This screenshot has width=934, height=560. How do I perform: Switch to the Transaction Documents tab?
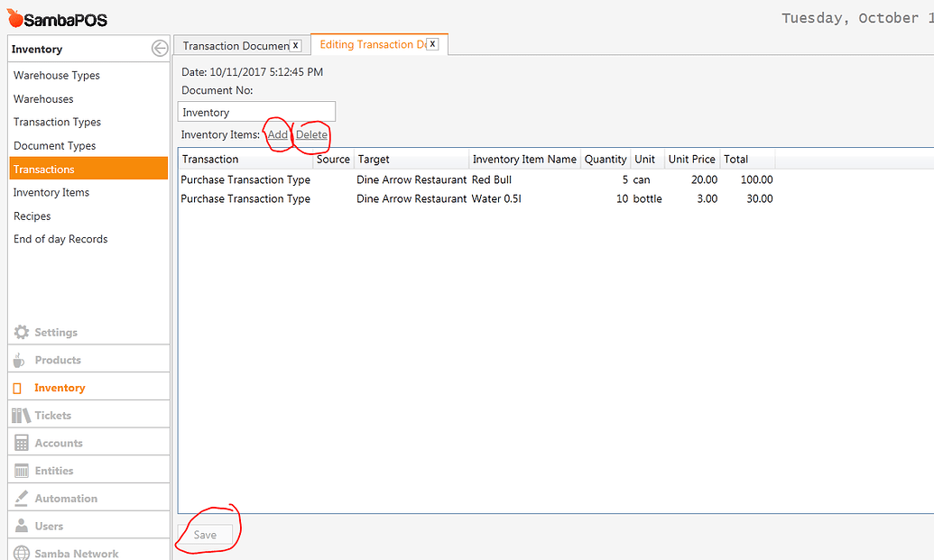(235, 45)
